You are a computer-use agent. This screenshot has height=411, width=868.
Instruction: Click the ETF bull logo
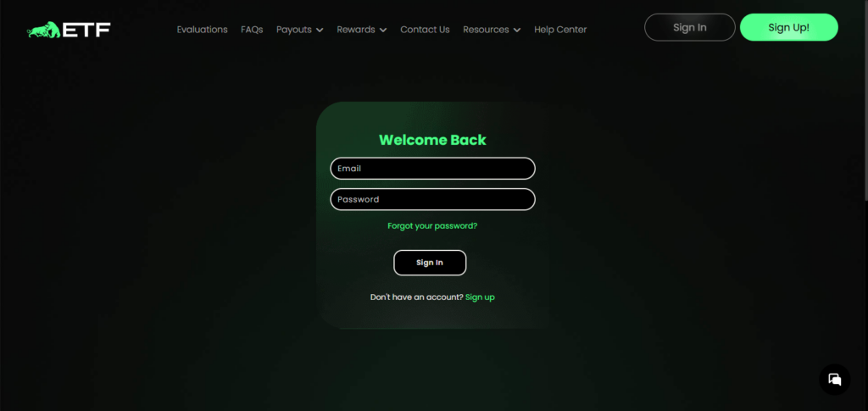coord(69,30)
